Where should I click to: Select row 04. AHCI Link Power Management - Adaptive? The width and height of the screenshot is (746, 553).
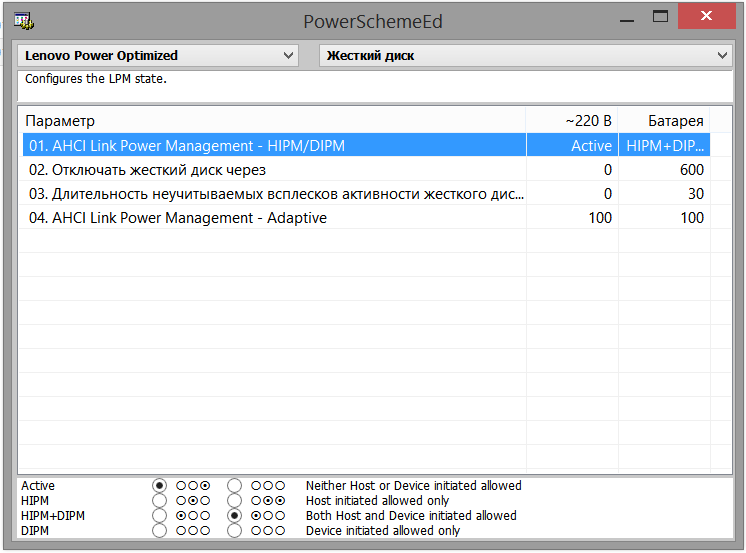(x=366, y=218)
